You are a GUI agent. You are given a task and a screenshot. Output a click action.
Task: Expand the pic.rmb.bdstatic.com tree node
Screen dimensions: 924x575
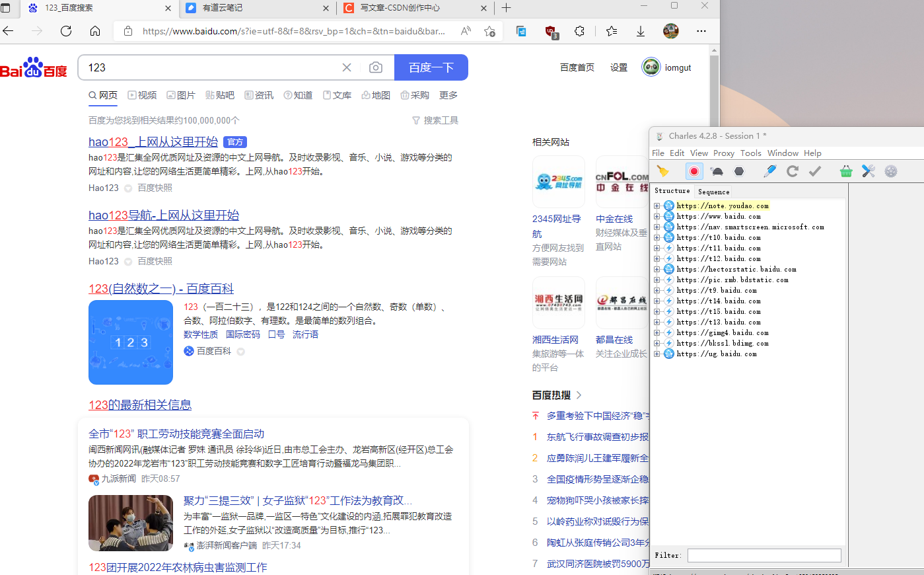point(657,280)
